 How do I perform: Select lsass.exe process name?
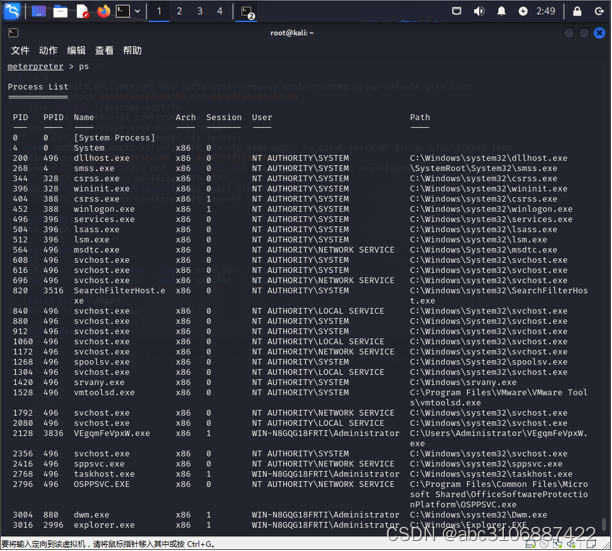[x=96, y=229]
